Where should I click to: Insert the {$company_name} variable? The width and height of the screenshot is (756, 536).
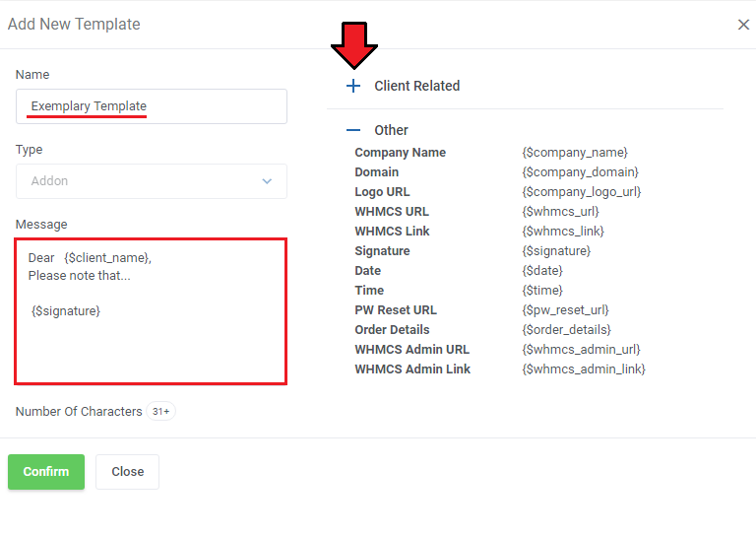click(575, 153)
